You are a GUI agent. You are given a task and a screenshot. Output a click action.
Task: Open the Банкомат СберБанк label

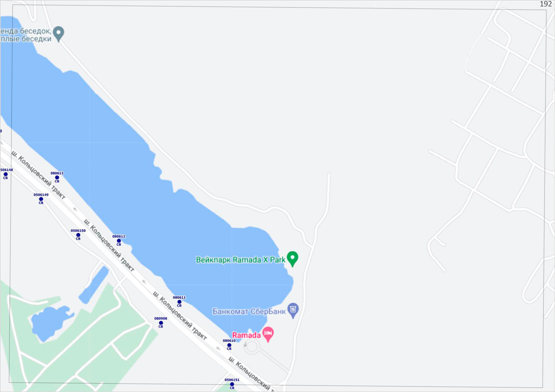[x=249, y=311]
